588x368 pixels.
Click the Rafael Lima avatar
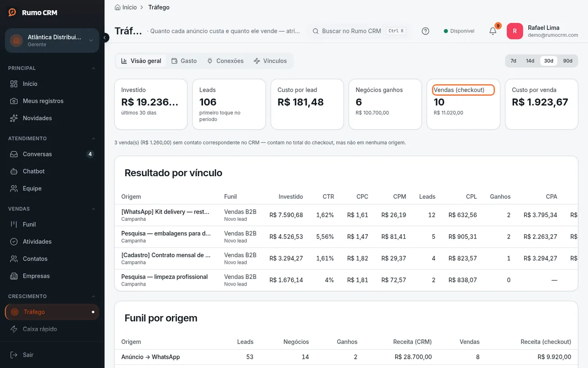(514, 31)
